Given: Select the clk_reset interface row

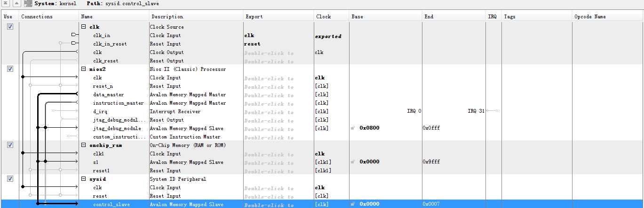Looking at the screenshot, I should [x=105, y=61].
